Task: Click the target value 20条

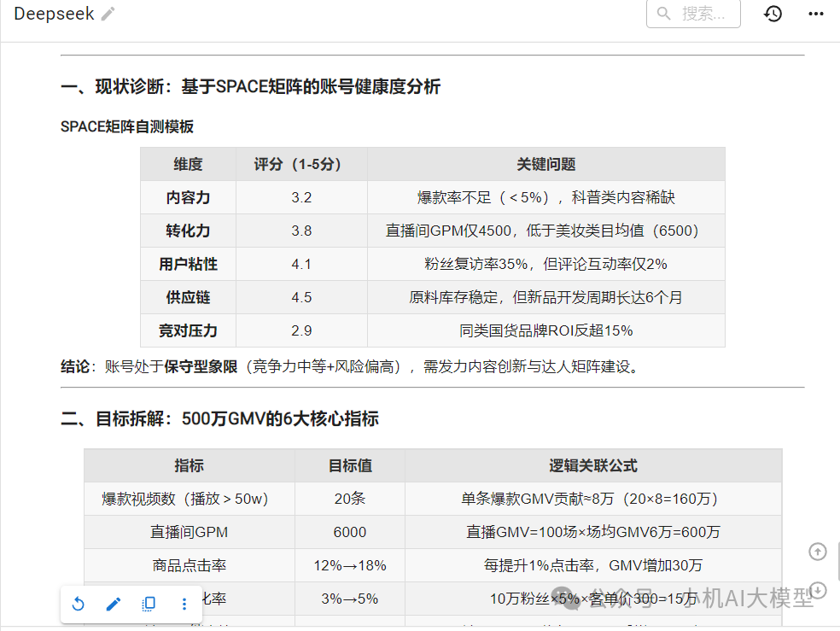Action: pos(350,499)
